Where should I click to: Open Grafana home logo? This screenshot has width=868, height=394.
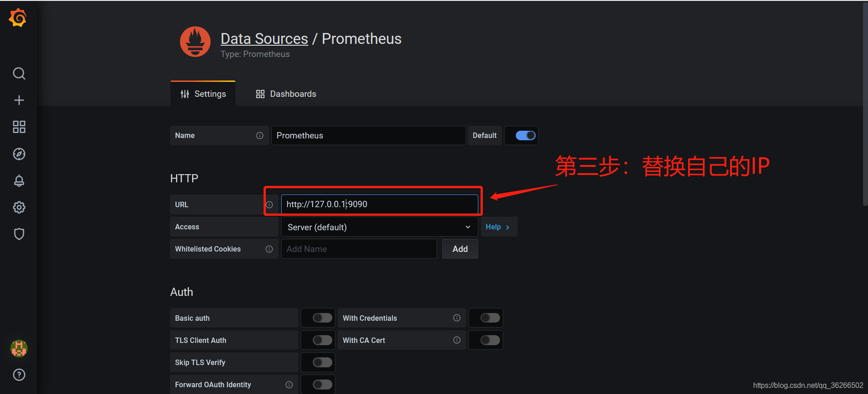pyautogui.click(x=18, y=18)
